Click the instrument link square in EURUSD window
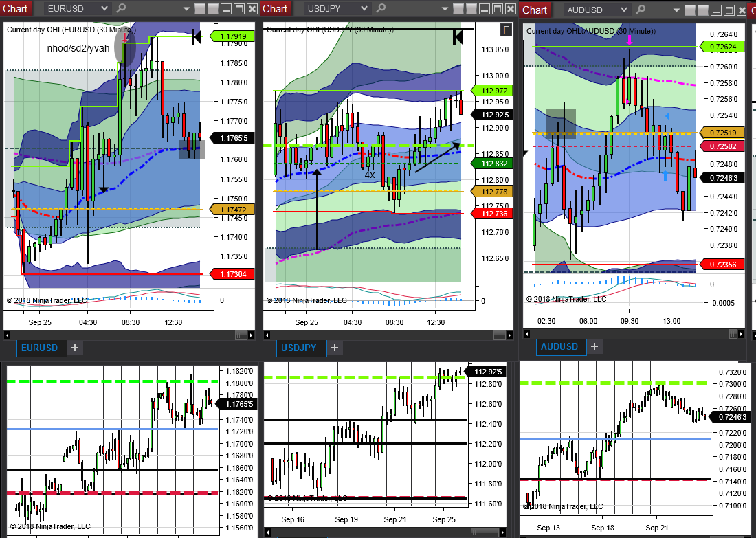 pos(199,9)
